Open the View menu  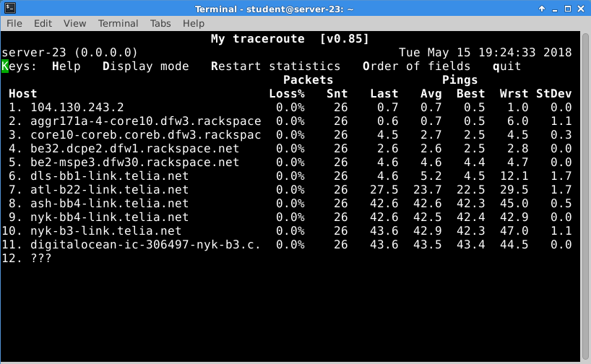(74, 23)
